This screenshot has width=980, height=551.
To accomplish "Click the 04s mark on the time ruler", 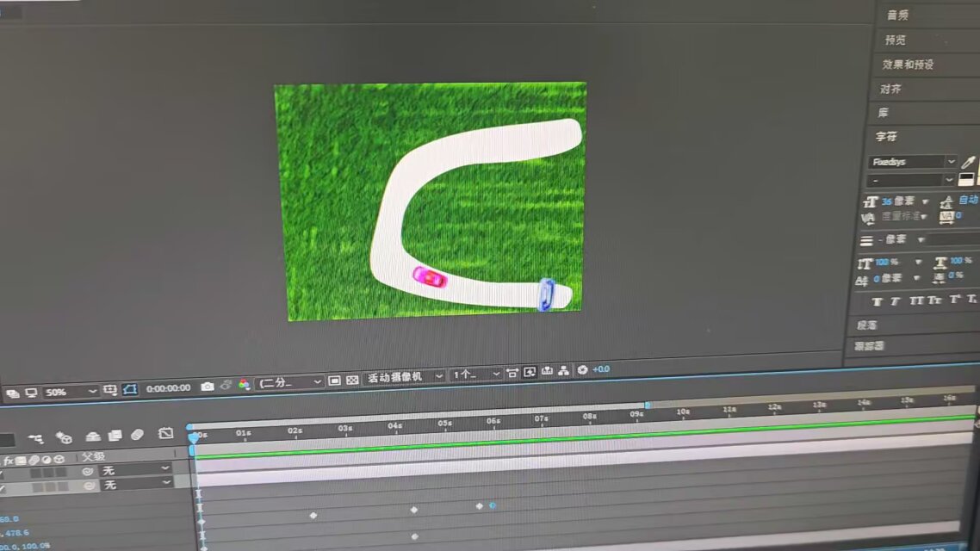I will coord(395,425).
